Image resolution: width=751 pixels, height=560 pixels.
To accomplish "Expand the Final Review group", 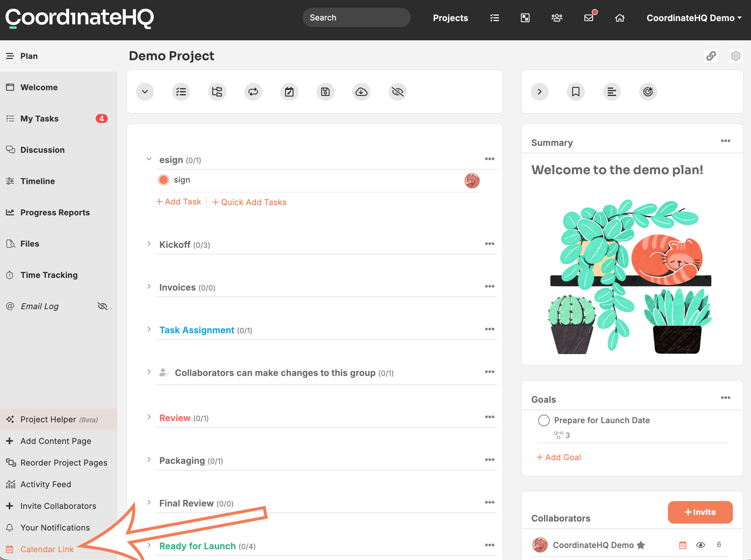I will (x=149, y=502).
